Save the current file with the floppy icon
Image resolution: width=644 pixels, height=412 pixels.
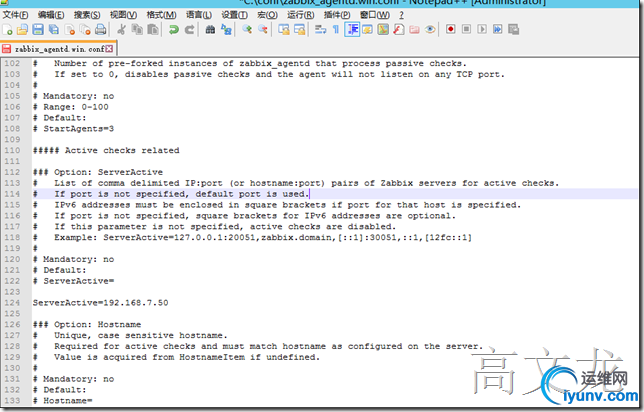click(38, 30)
